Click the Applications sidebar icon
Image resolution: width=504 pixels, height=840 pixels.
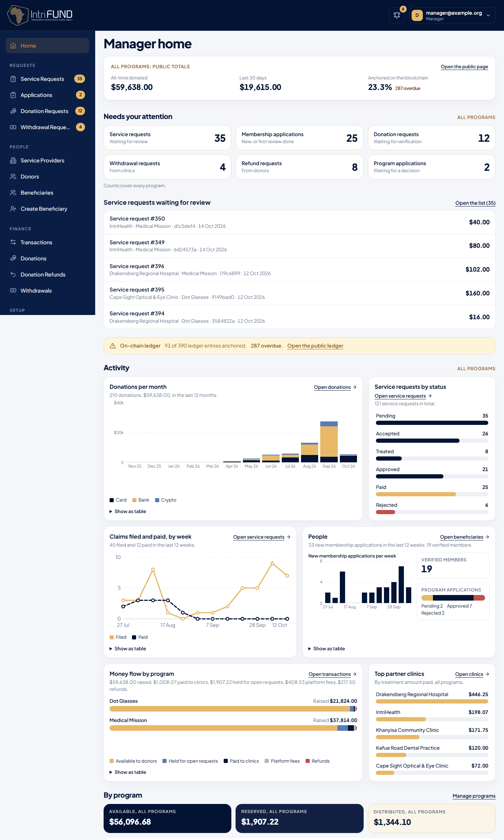tap(13, 95)
